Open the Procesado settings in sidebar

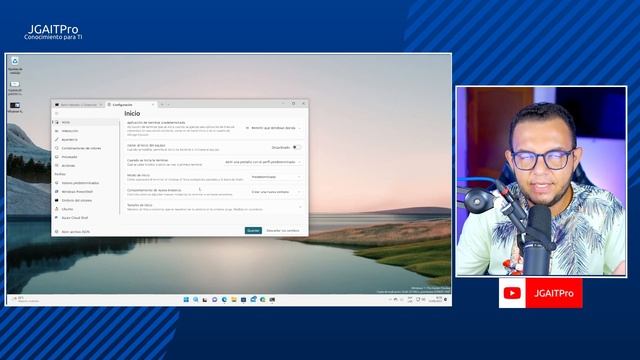[x=85, y=157]
